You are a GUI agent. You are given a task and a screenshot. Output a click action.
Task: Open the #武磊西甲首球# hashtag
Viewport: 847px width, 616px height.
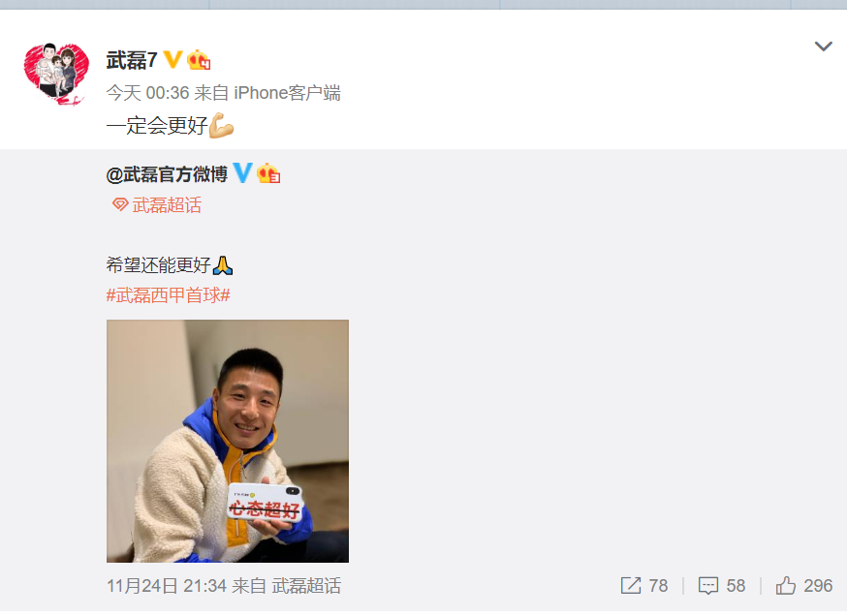click(169, 295)
